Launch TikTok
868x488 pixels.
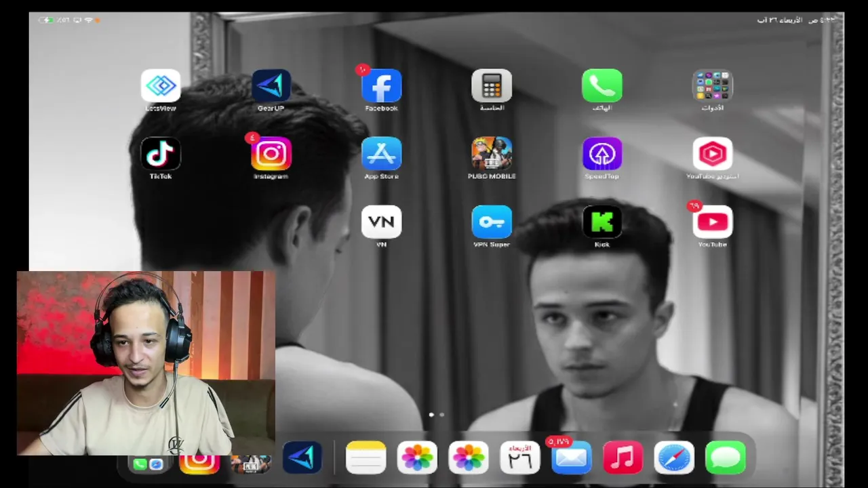click(161, 154)
